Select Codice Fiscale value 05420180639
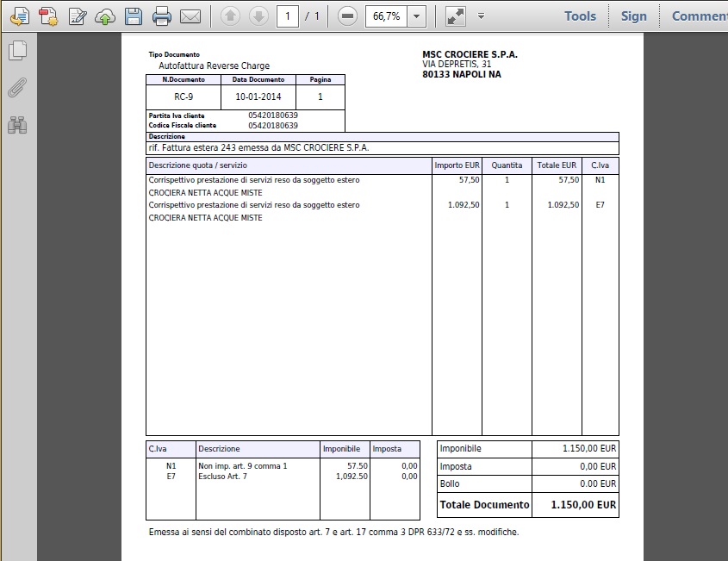Viewport: 728px width, 561px height. (273, 126)
